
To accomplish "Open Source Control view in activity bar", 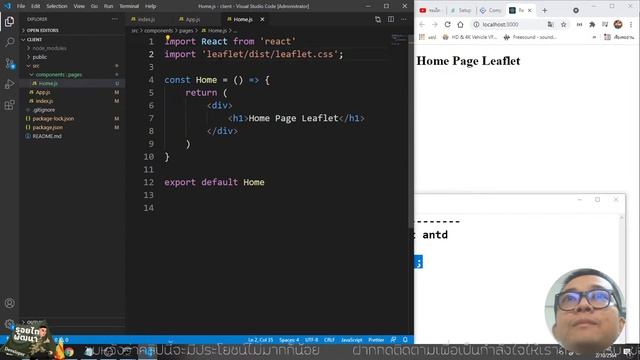I will click(x=9, y=63).
